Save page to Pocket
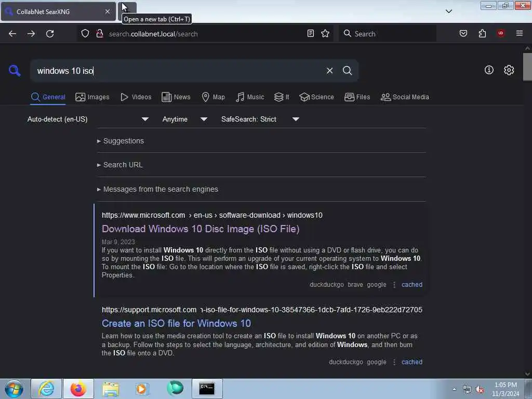The width and height of the screenshot is (532, 399). [463, 33]
